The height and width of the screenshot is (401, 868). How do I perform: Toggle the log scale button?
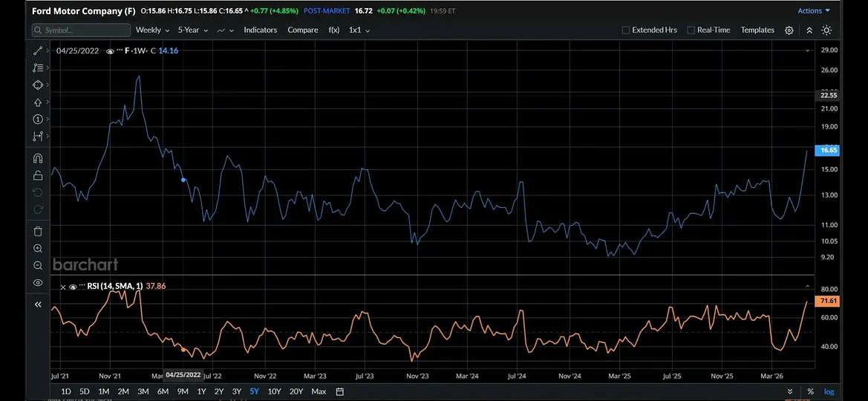click(829, 391)
